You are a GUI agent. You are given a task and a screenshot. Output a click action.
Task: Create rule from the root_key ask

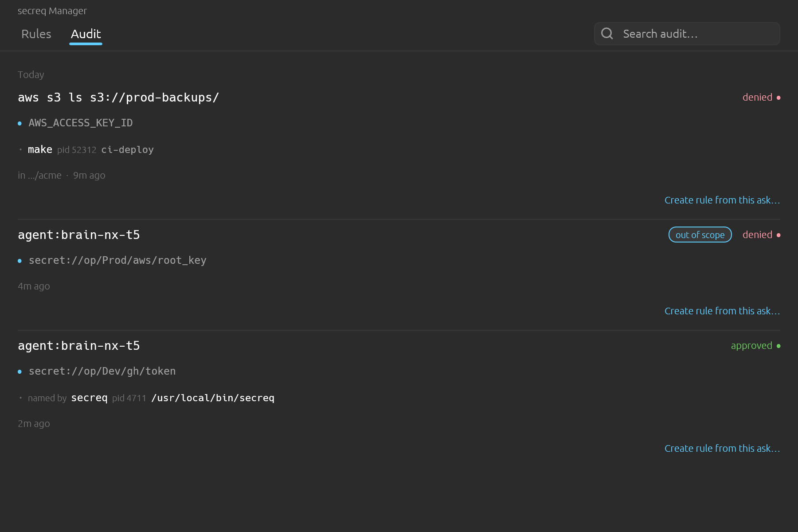point(722,311)
